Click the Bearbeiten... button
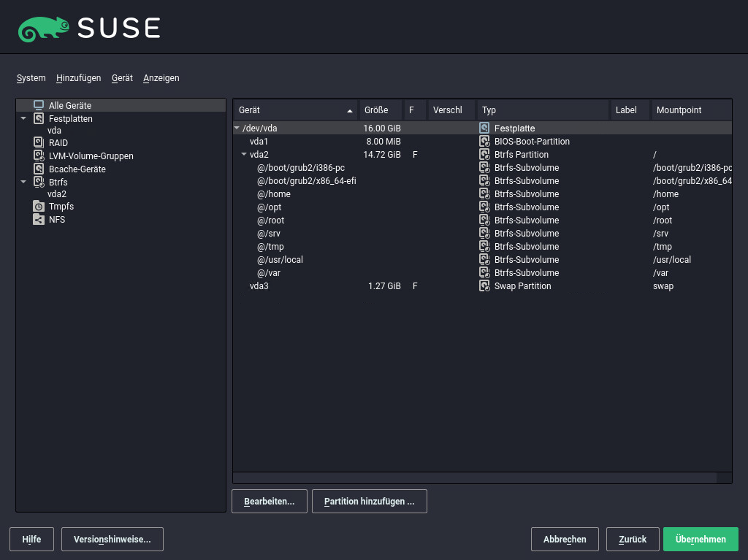Image resolution: width=748 pixels, height=560 pixels. point(269,502)
